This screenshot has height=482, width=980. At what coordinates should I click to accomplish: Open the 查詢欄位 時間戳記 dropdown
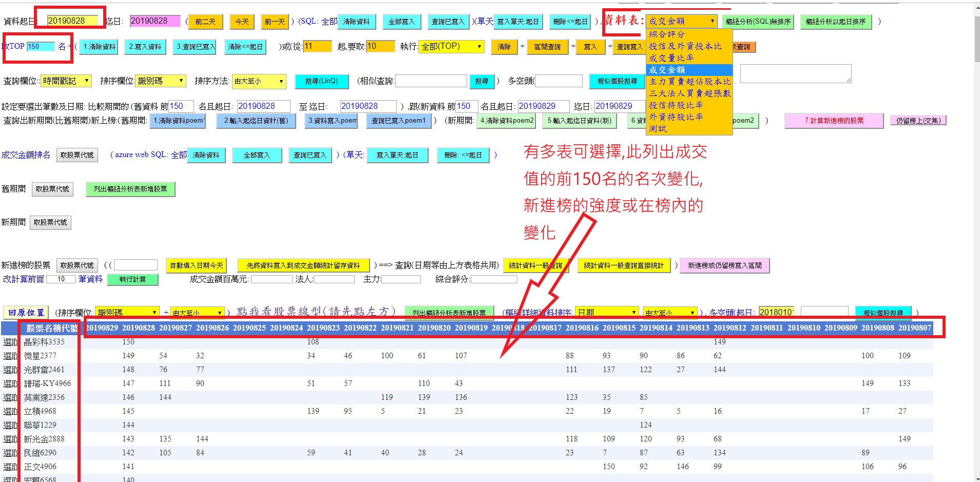(66, 81)
